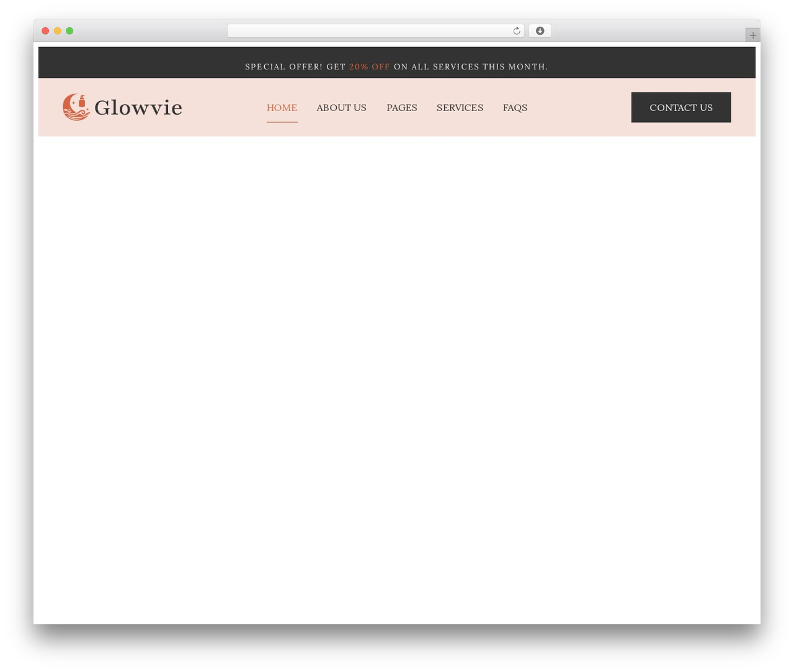Click the 20% OFF offer text
The width and height of the screenshot is (794, 672).
click(370, 66)
